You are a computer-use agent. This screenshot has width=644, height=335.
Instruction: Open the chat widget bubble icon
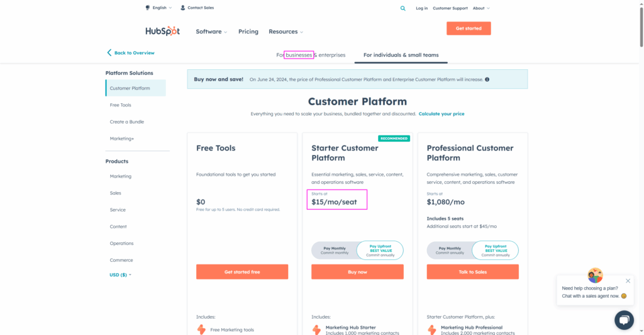point(624,320)
